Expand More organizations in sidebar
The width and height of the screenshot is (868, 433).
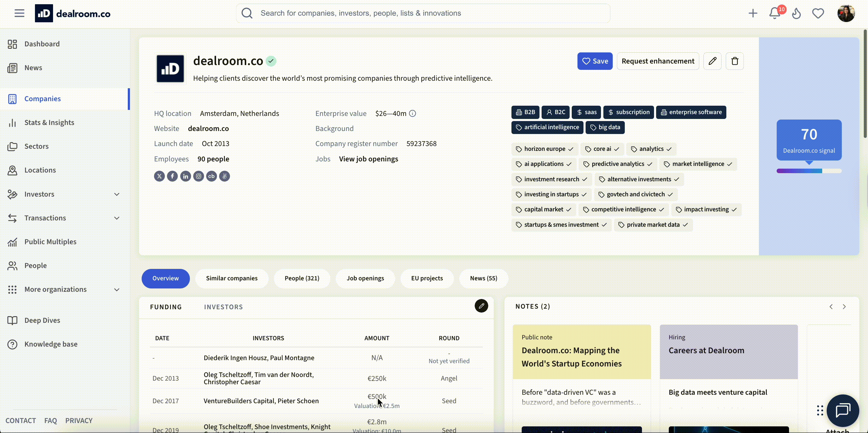[117, 290]
